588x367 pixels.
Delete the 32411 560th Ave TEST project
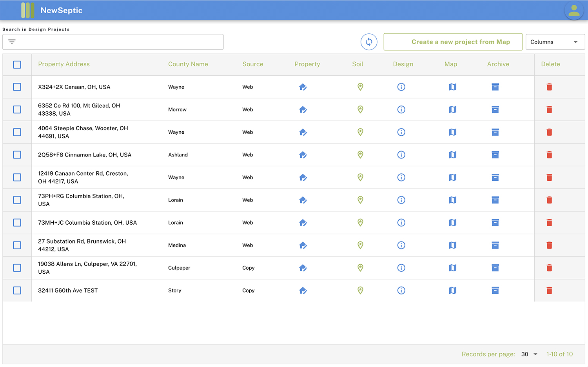pos(549,291)
